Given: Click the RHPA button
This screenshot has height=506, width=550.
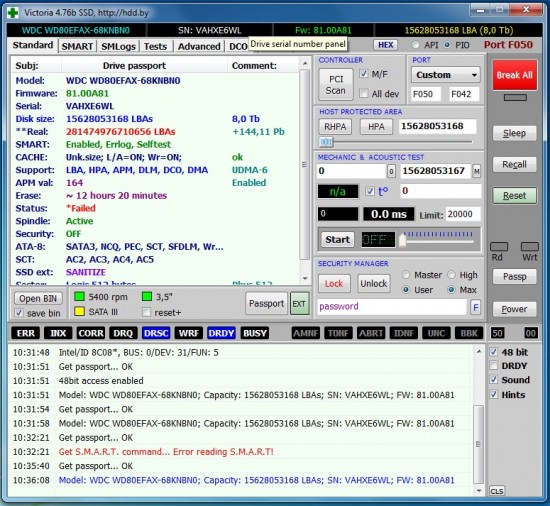Looking at the screenshot, I should coord(335,127).
